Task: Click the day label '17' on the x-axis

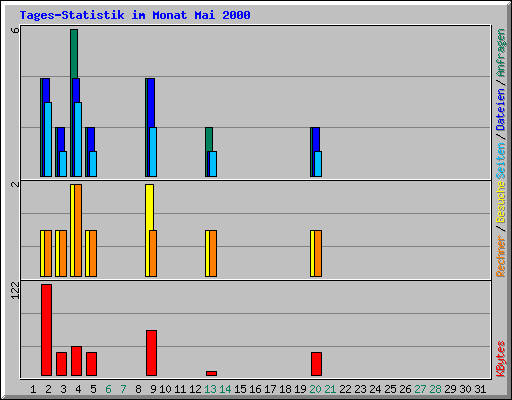Action: pos(270,389)
